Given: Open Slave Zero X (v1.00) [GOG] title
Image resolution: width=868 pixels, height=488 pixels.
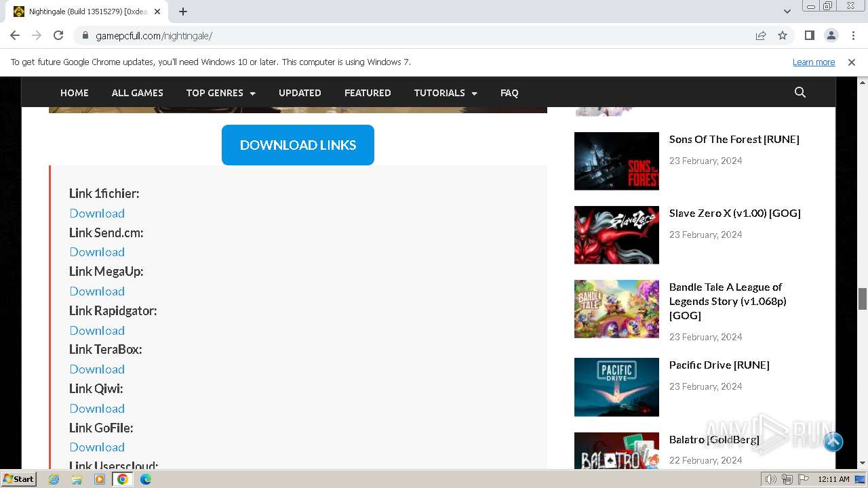Looking at the screenshot, I should point(735,213).
